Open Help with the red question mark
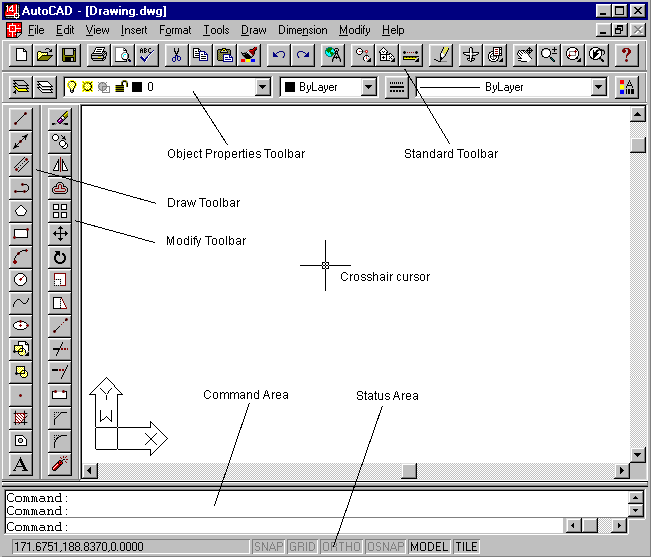Viewport: 651px width, 557px height. tap(626, 55)
